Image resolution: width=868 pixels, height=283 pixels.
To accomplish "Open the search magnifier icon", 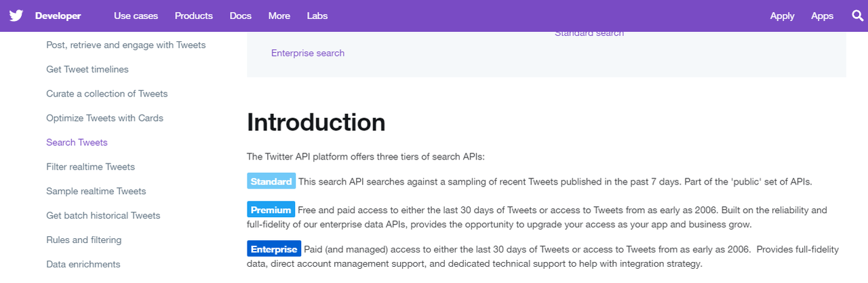I will coord(858,16).
